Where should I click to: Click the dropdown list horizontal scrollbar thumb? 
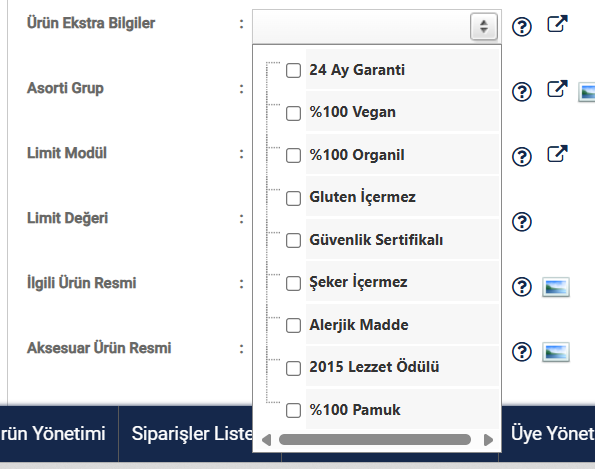pyautogui.click(x=375, y=440)
